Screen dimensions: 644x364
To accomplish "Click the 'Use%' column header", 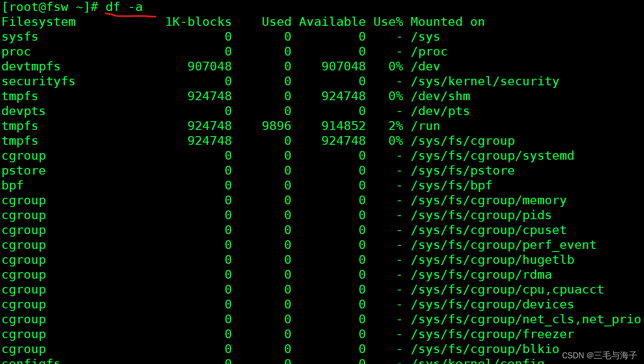I will 388,22.
